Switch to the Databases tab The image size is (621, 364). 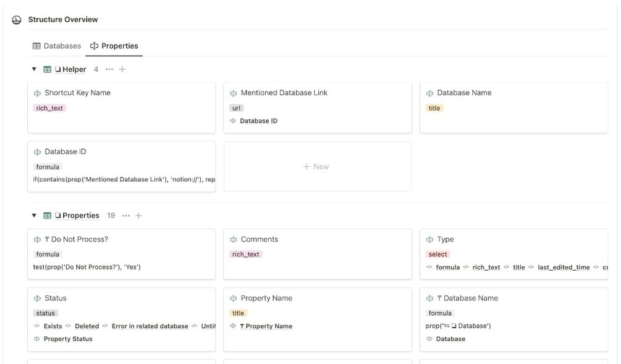57,46
